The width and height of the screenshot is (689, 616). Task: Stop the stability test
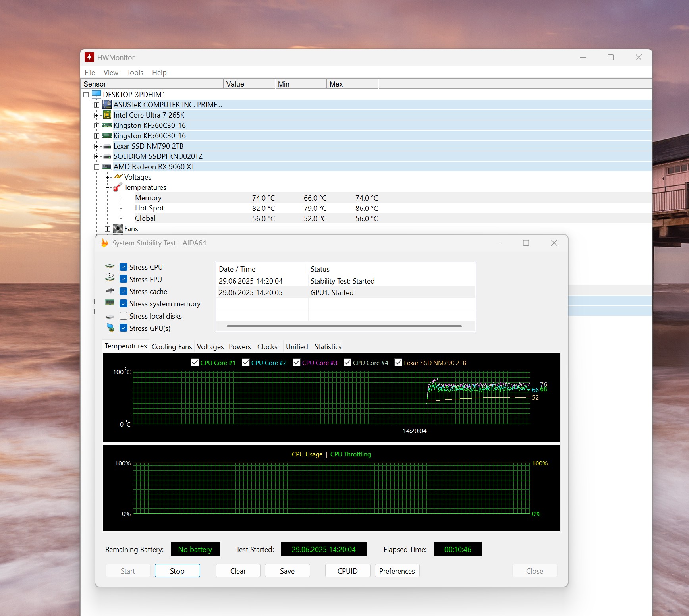177,571
